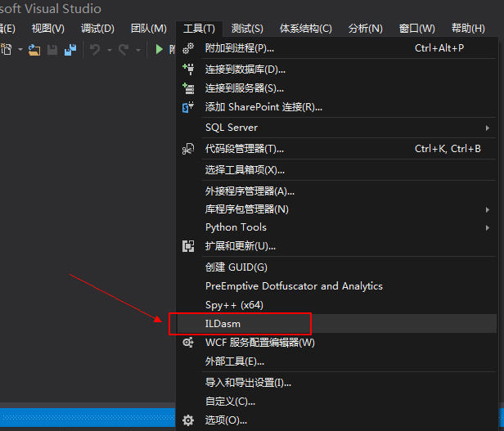Select 扩展和更新(U)... menu entry
Screen dimensions: 504x431
[x=336, y=246]
